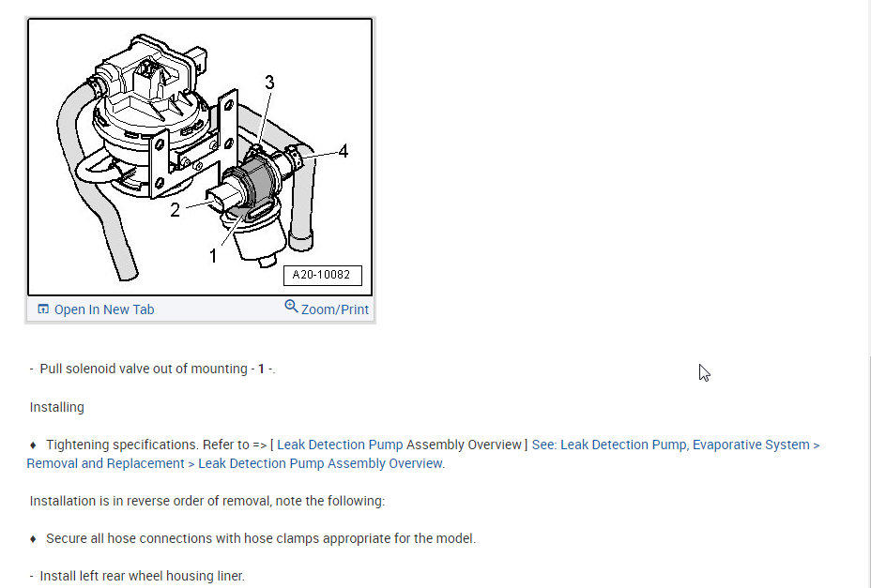Click the Tightening specifications bullet text

coord(122,445)
